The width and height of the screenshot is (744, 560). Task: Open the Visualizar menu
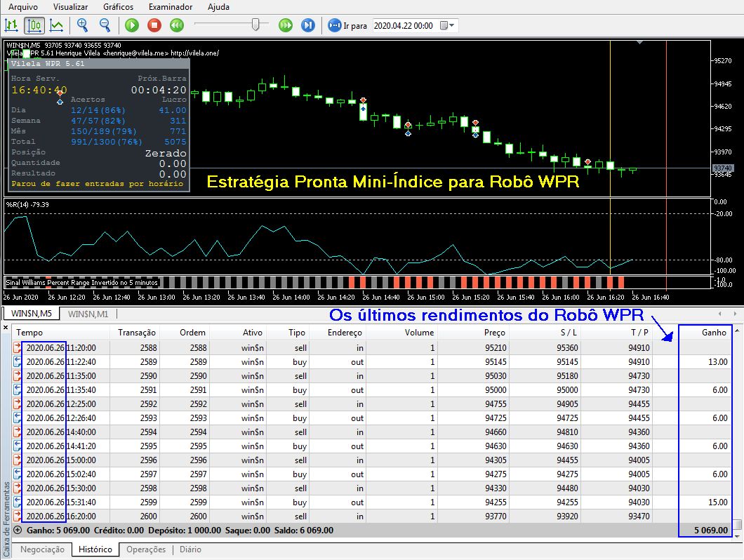pos(70,6)
